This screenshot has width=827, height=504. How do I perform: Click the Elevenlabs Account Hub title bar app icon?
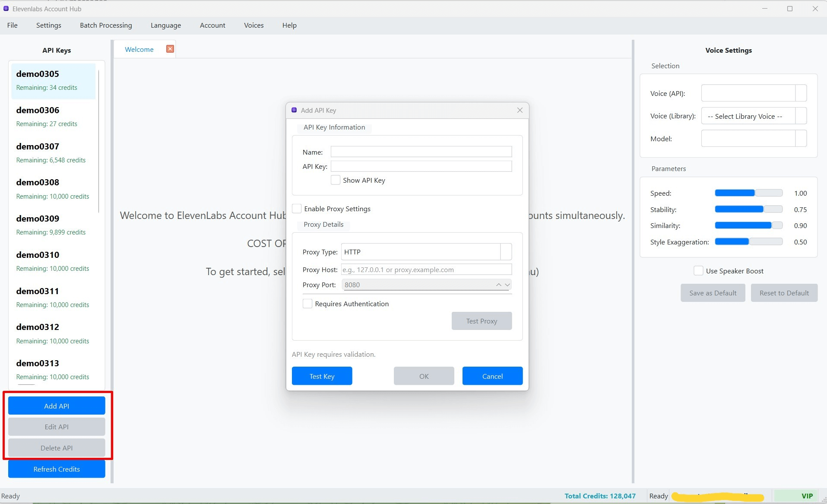[6, 9]
